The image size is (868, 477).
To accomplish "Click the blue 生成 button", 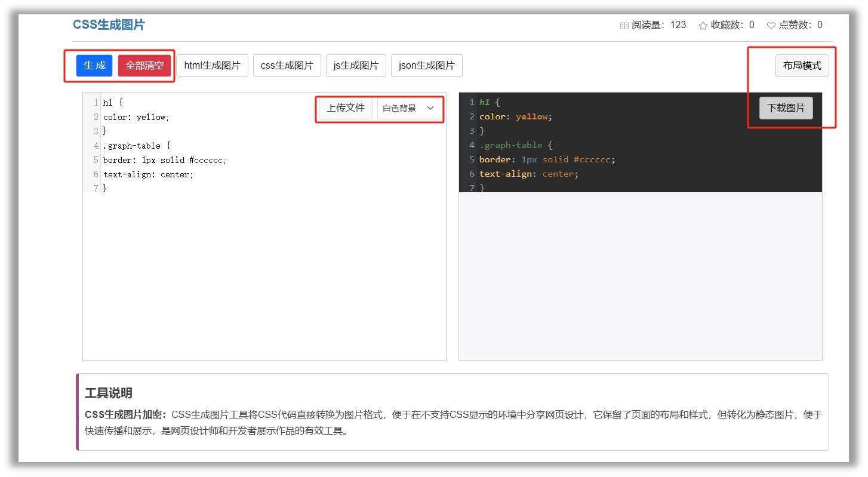I will click(x=94, y=66).
